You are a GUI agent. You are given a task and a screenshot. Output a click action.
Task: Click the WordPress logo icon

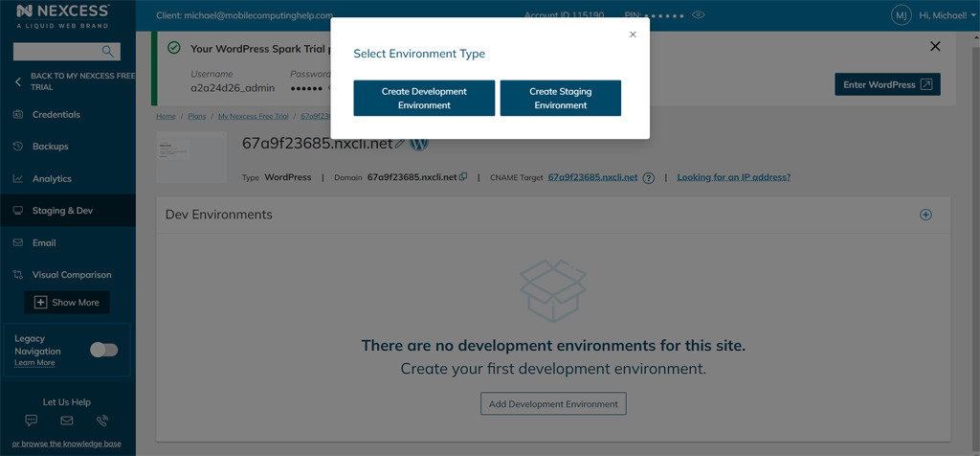click(x=419, y=143)
